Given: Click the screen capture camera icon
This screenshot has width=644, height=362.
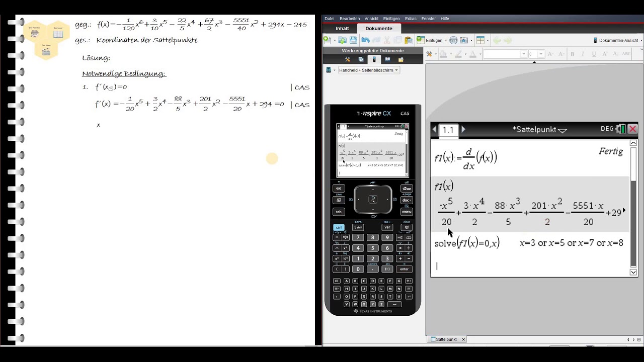Looking at the screenshot, I should (x=464, y=40).
